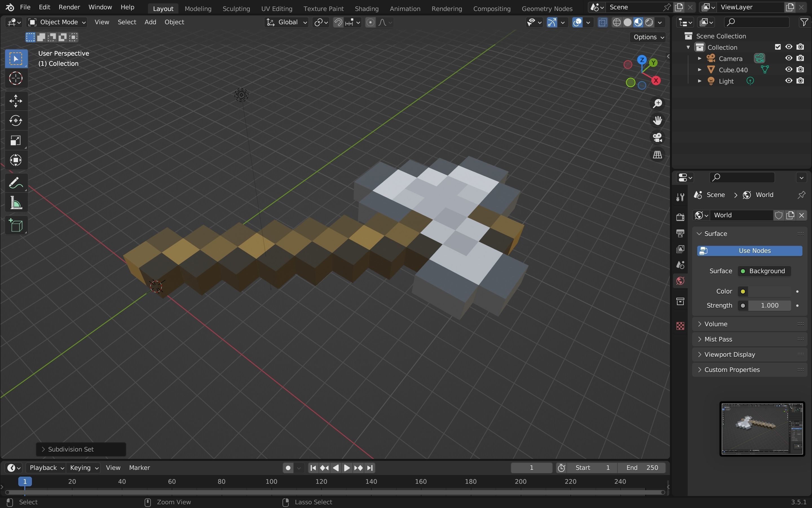Expand the Cube.040 tree item

(x=700, y=69)
